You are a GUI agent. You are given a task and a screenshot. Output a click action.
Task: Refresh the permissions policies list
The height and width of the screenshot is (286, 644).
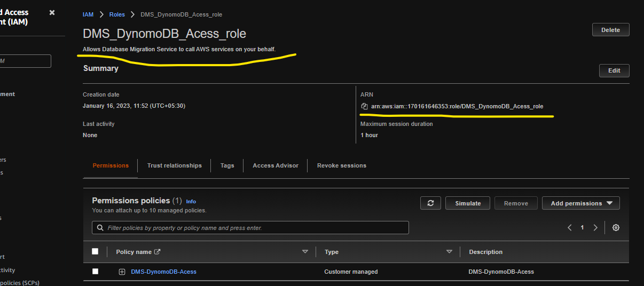point(430,203)
